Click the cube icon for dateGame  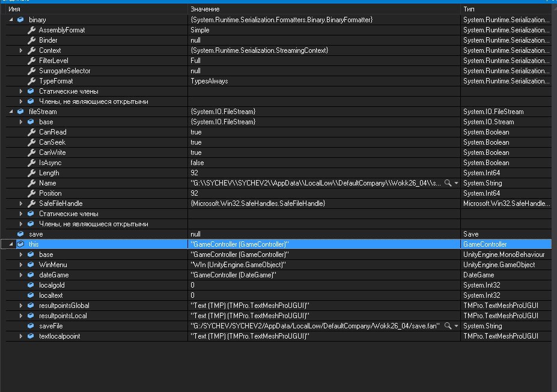pos(31,275)
